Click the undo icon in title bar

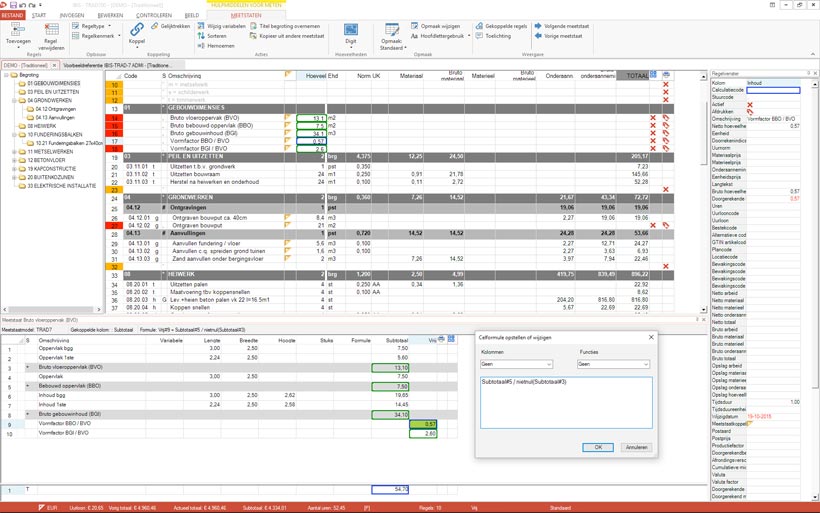(x=22, y=5)
